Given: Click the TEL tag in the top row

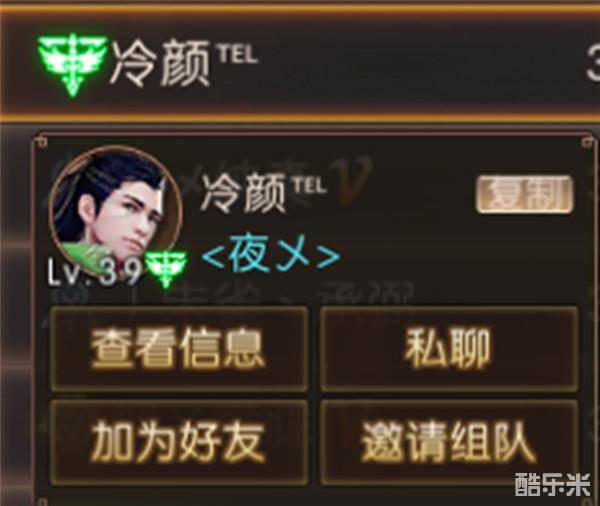Looking at the screenshot, I should (238, 54).
